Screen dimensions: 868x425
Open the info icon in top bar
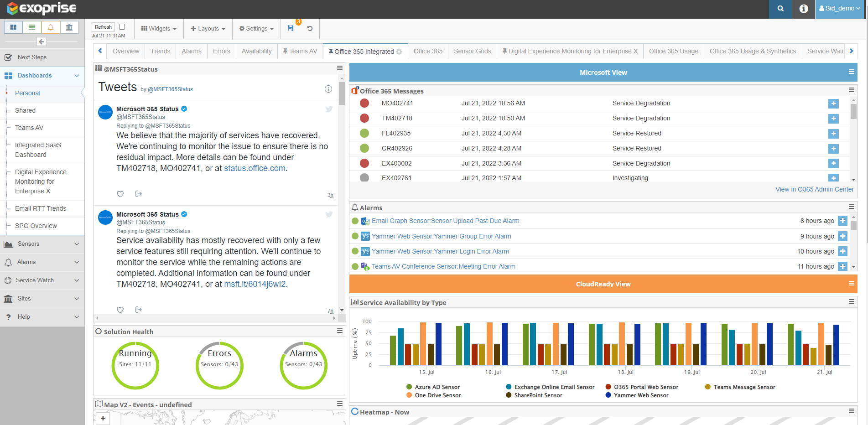(x=804, y=9)
